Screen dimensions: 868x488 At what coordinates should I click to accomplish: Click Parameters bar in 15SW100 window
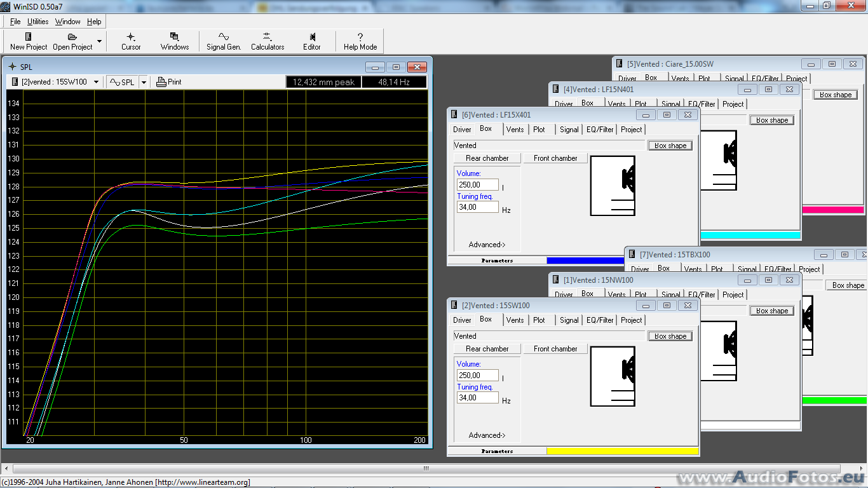(497, 451)
